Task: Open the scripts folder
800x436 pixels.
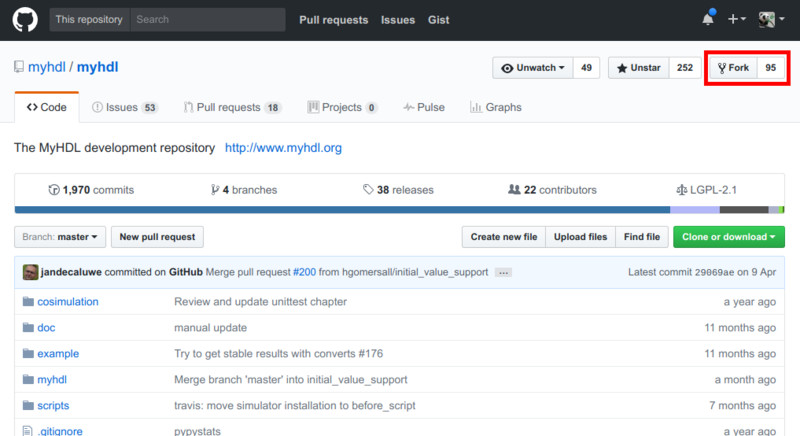Action: 53,406
